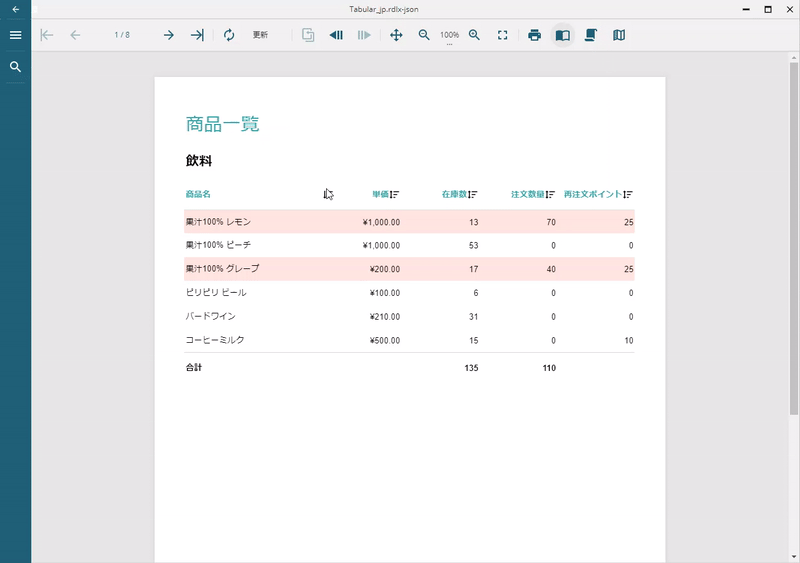The width and height of the screenshot is (800, 563).
Task: Maximize the viewer window
Action: (x=768, y=9)
